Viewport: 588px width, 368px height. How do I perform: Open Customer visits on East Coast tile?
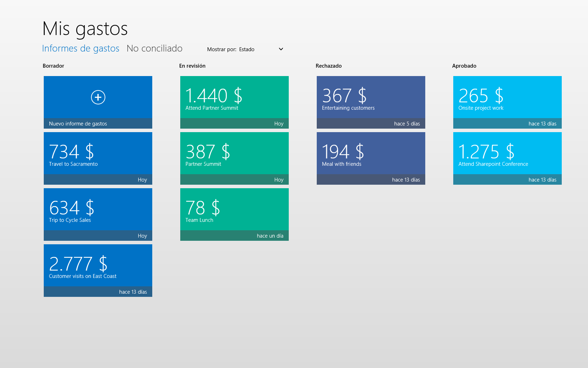(x=98, y=271)
